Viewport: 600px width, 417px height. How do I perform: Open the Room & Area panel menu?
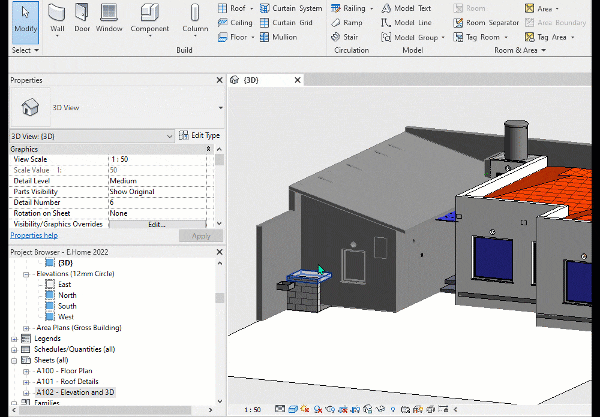[520, 50]
